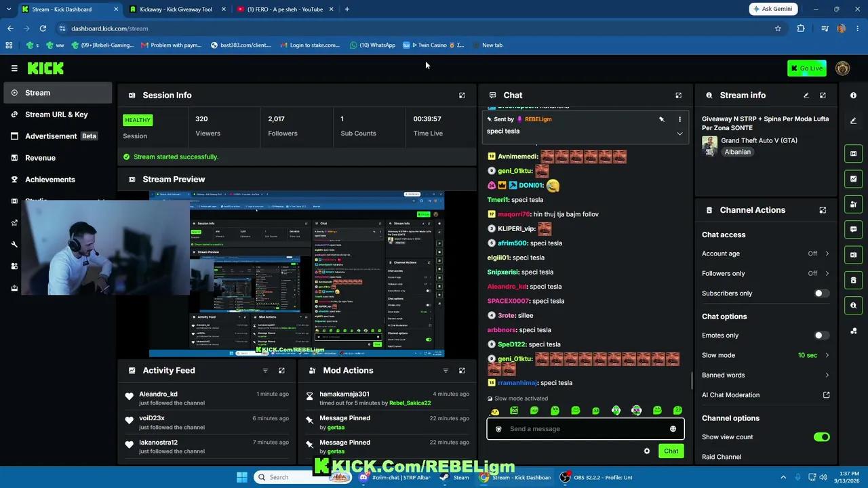Screen dimensions: 868x488
Task: Open the Activity Feed filter options
Action: pos(265,371)
